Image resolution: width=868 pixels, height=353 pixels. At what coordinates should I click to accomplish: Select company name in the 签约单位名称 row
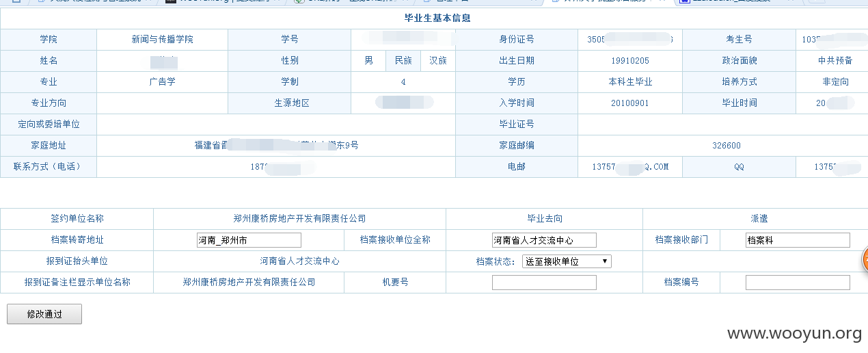click(299, 219)
